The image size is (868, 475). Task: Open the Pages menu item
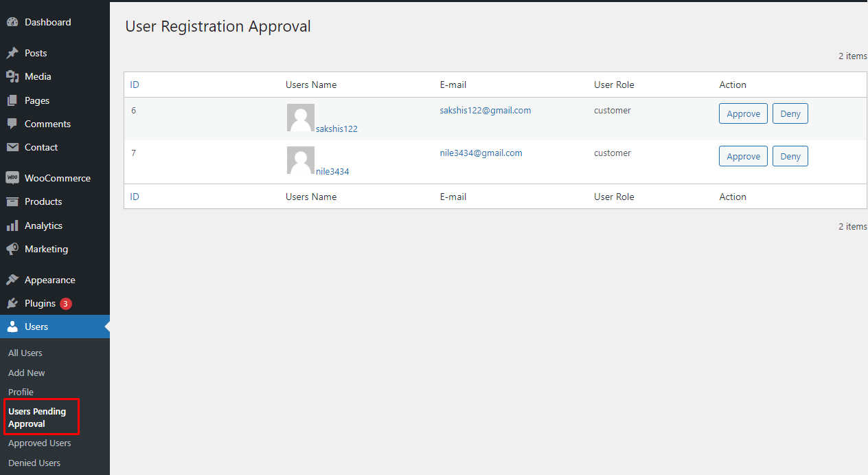coord(37,100)
